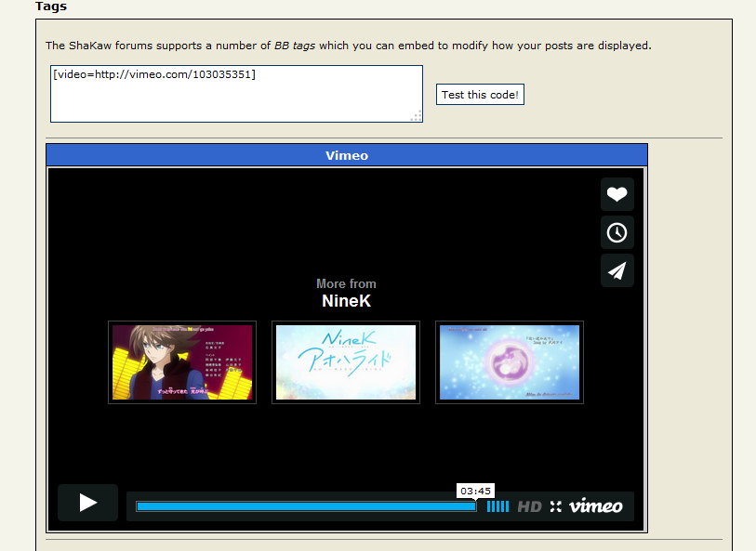This screenshot has width=756, height=551.
Task: Click the Vimeo header bar title
Action: [x=347, y=155]
